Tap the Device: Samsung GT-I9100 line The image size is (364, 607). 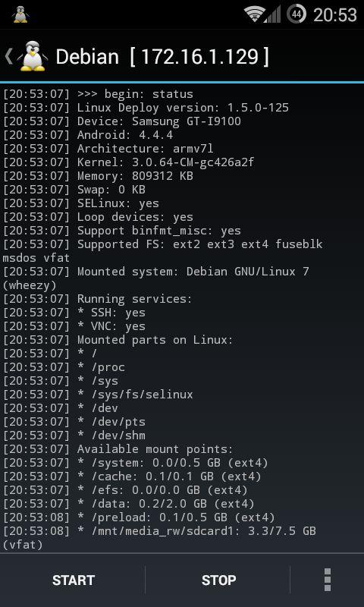click(x=122, y=121)
